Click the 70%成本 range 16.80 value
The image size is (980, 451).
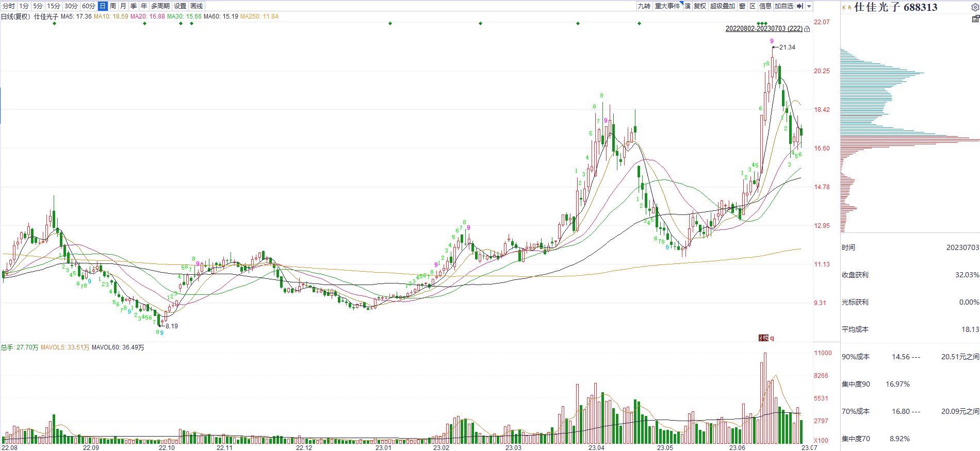point(901,411)
